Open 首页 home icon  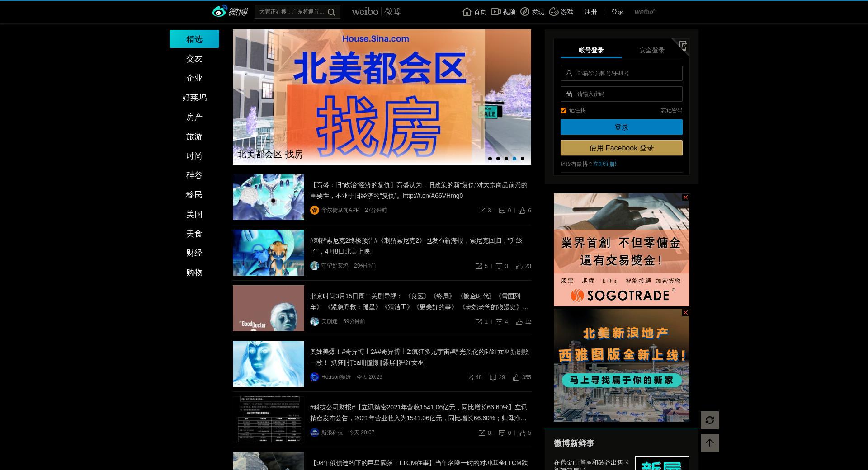(467, 12)
